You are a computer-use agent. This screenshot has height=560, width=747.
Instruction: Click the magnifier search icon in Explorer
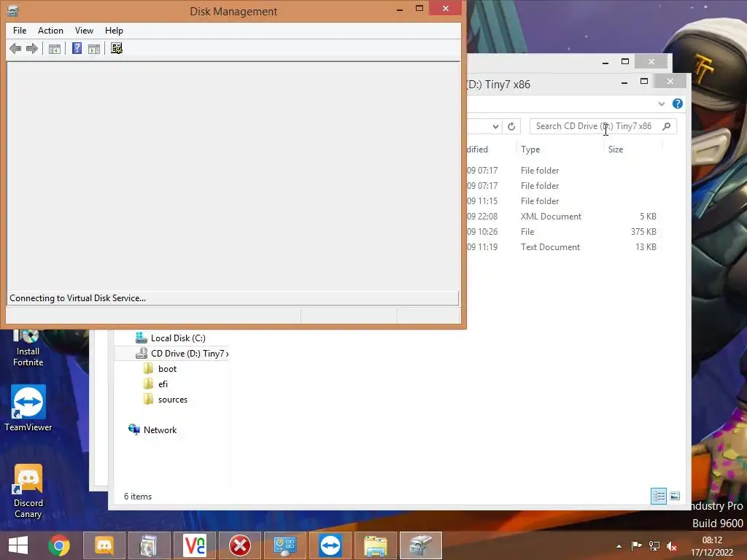click(x=667, y=126)
